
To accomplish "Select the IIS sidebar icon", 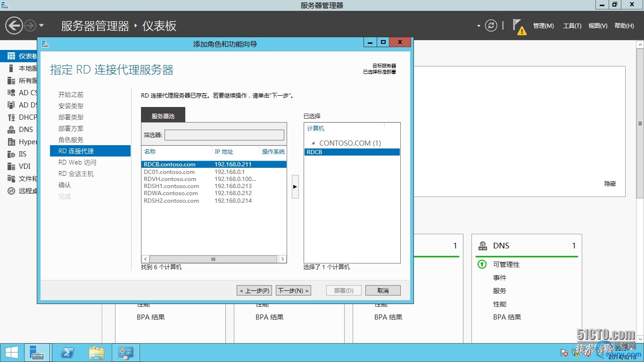I will (x=11, y=154).
